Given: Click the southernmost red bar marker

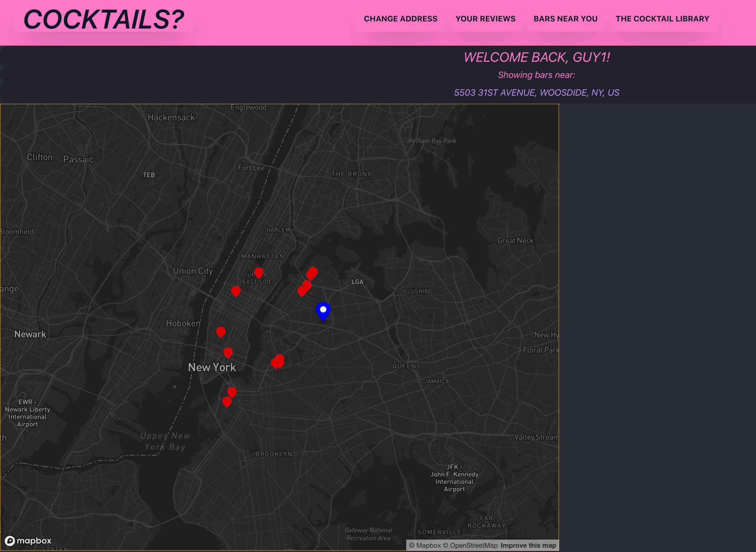Looking at the screenshot, I should point(227,401).
